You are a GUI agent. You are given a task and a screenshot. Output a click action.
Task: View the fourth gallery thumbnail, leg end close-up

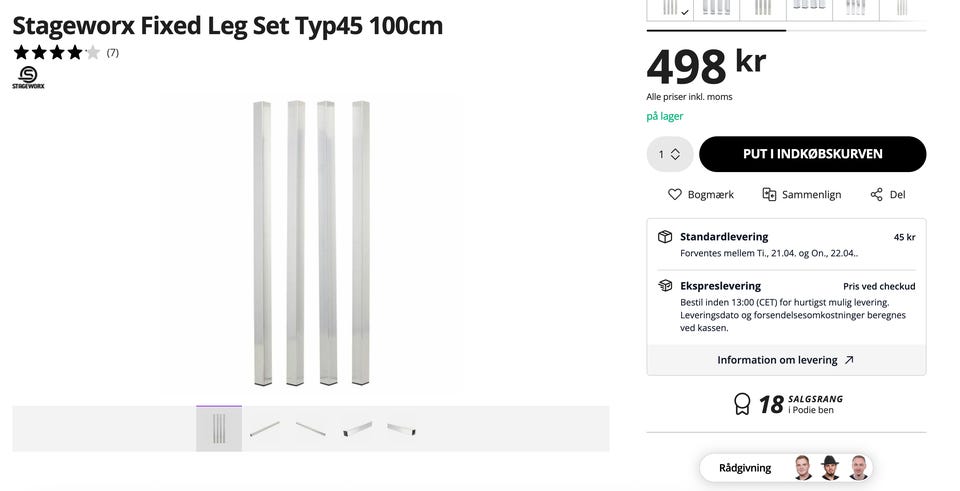coord(357,429)
